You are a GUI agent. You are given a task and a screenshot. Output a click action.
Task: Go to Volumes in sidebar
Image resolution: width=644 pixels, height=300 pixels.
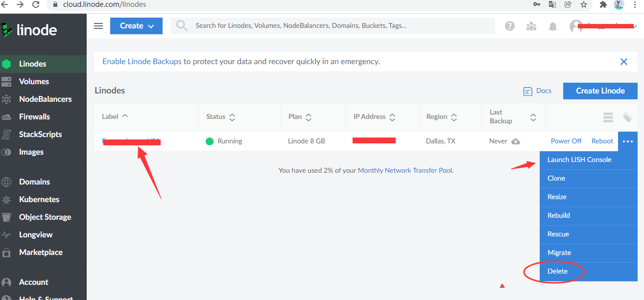pyautogui.click(x=43, y=81)
